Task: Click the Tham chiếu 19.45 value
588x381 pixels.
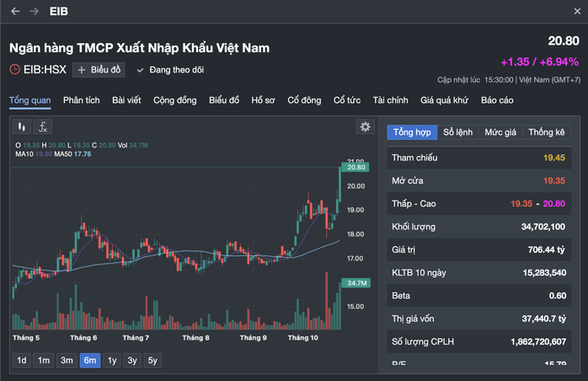Action: pyautogui.click(x=553, y=158)
